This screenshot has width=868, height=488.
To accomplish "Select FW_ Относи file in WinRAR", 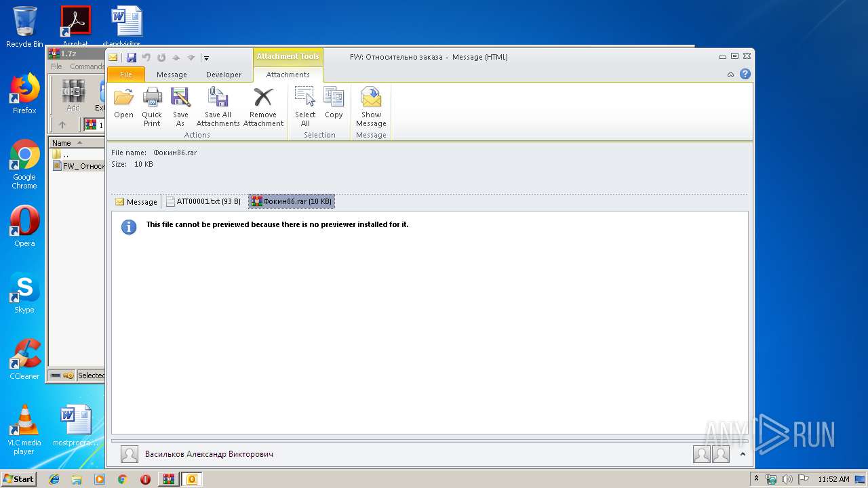I will 79,166.
